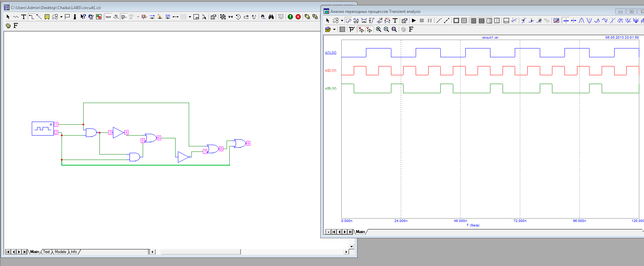Viewport: 644px width, 266px height.
Task: Click the Bring to Front icon
Action: click(x=307, y=17)
